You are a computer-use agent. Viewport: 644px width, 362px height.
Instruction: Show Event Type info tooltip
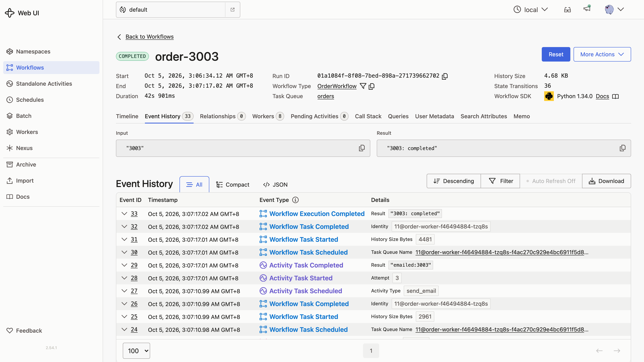(x=295, y=200)
